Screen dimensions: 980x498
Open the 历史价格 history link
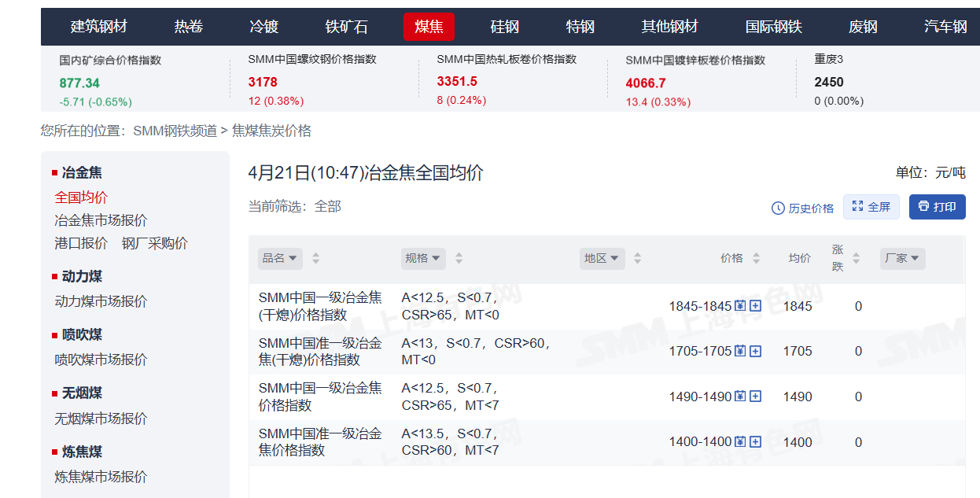802,208
